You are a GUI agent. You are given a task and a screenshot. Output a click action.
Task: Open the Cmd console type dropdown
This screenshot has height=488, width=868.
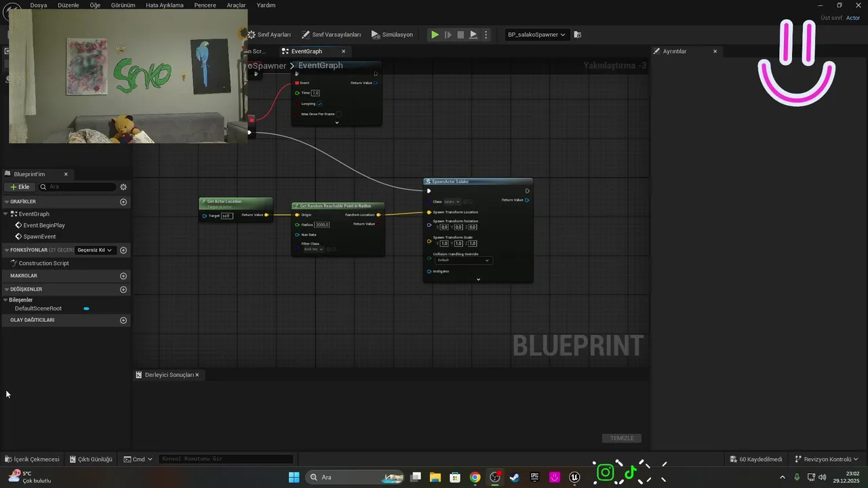pyautogui.click(x=138, y=459)
